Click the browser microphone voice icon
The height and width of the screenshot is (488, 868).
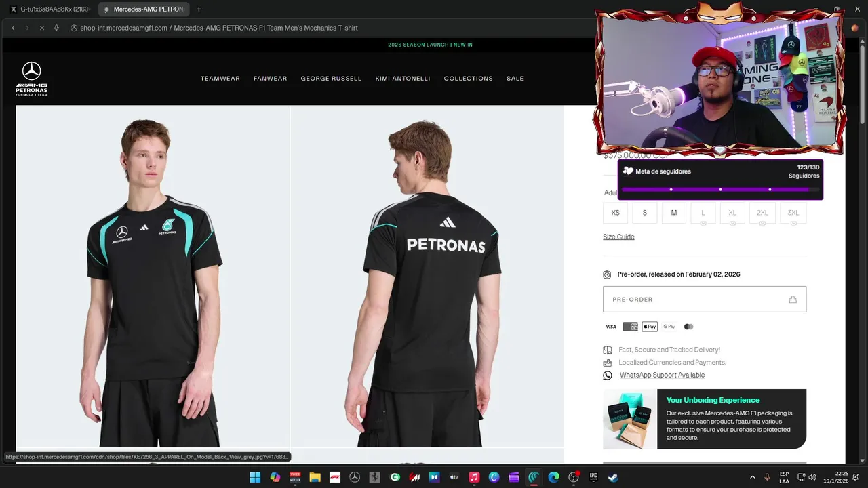click(x=56, y=28)
